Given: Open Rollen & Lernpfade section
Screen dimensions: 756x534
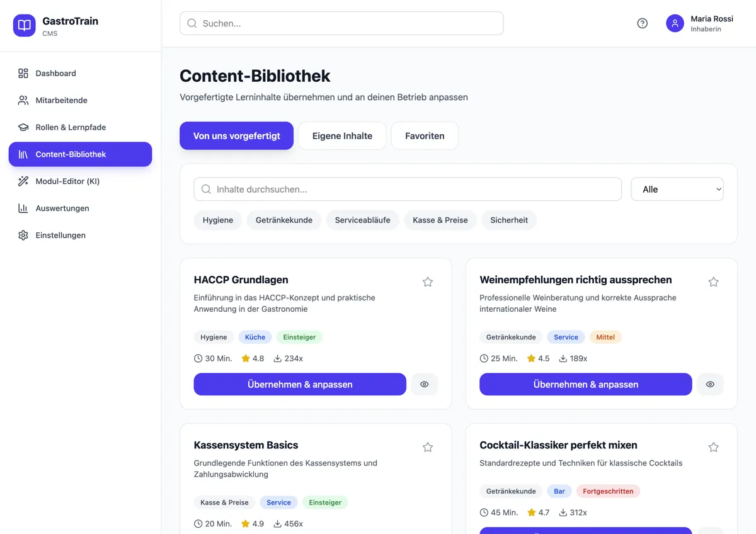Looking at the screenshot, I should pos(71,127).
